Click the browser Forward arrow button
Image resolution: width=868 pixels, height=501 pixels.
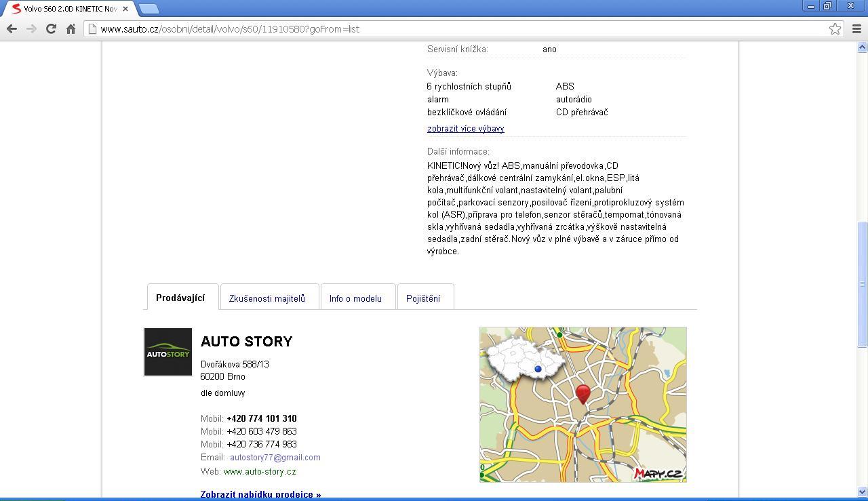tap(31, 28)
